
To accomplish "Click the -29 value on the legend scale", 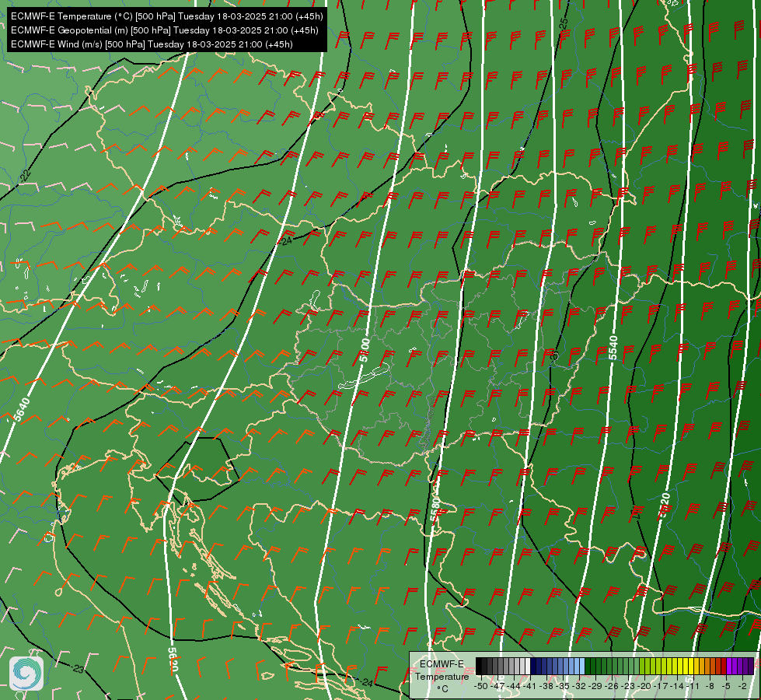I will click(x=595, y=687).
